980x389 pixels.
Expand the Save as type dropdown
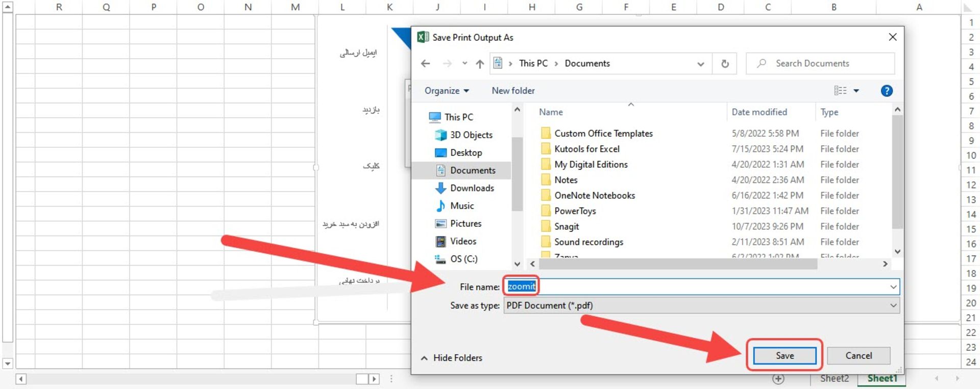pyautogui.click(x=893, y=305)
